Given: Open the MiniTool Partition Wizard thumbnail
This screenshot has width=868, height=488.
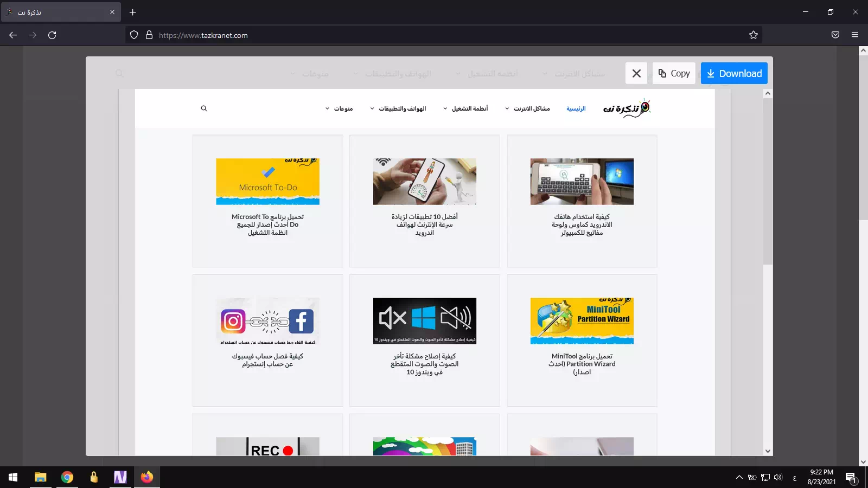Looking at the screenshot, I should (582, 321).
